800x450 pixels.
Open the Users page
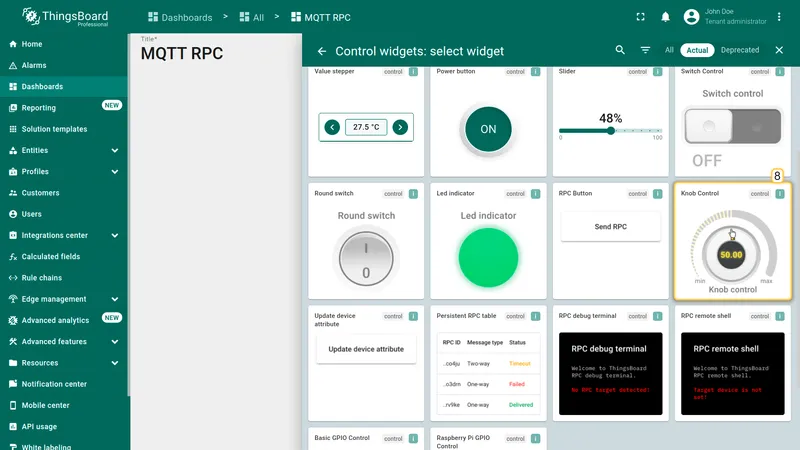click(x=64, y=214)
